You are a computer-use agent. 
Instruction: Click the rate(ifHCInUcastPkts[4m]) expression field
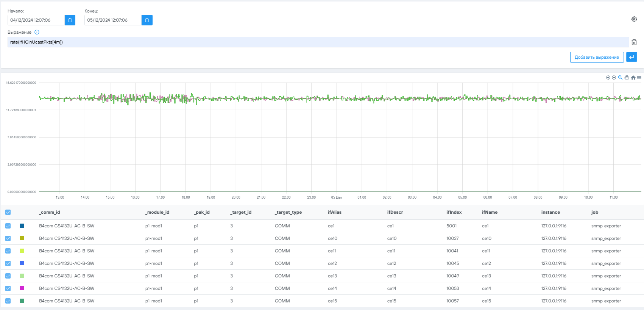click(318, 42)
